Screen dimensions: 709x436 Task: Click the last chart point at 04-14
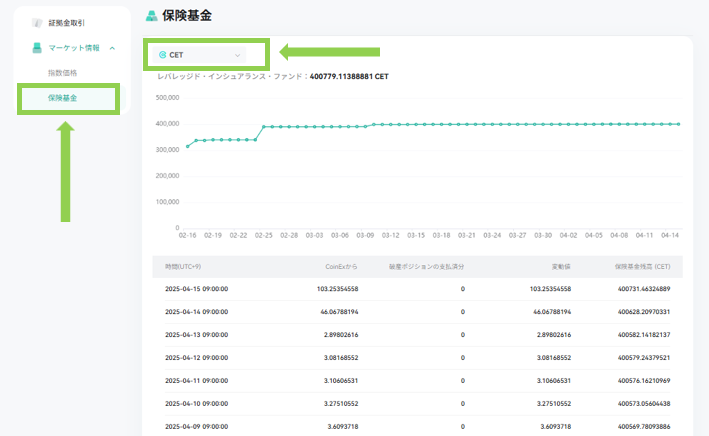coord(679,124)
